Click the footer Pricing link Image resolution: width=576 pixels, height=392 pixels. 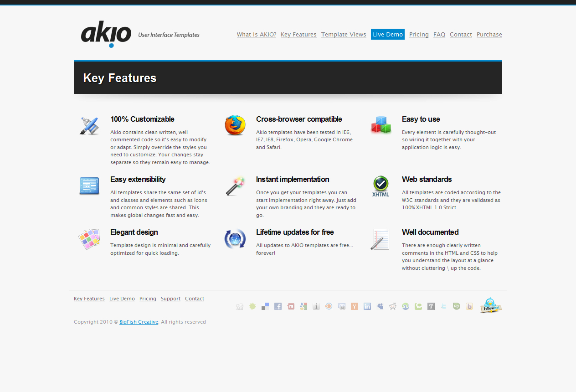(148, 299)
